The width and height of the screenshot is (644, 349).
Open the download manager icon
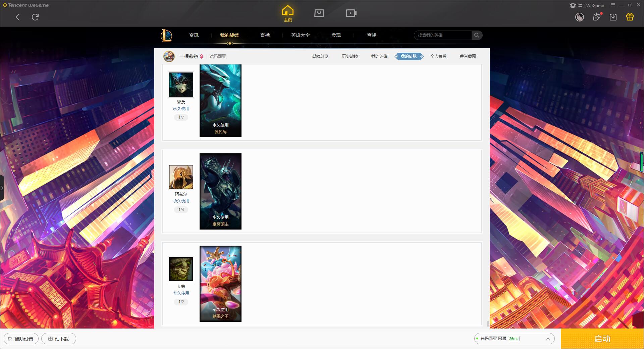point(613,17)
